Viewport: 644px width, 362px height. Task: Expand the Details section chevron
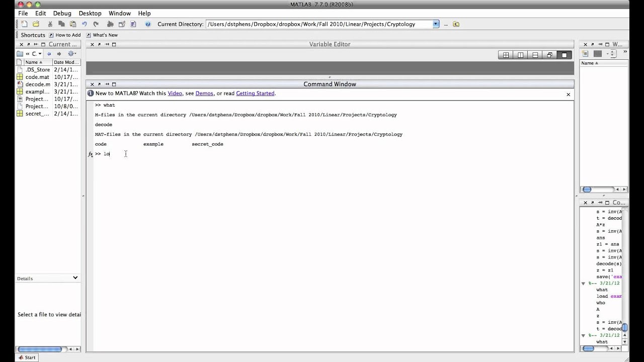click(x=75, y=278)
